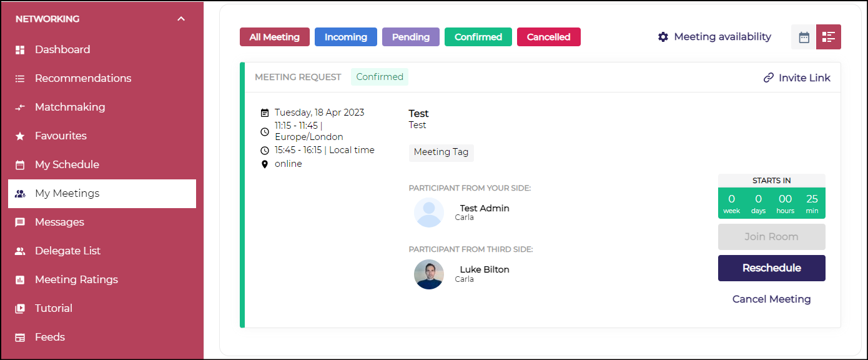Click the Favourites star icon
868x360 pixels.
[20, 136]
